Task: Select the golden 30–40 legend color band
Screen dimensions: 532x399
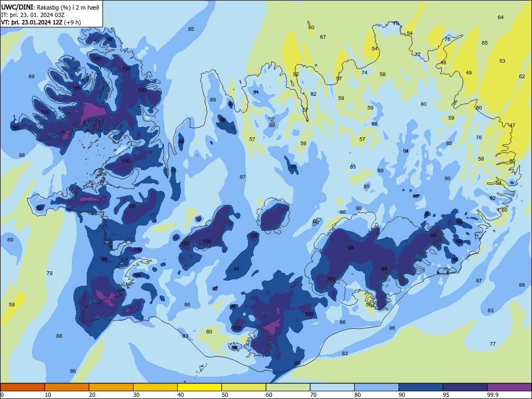Action: (x=155, y=387)
